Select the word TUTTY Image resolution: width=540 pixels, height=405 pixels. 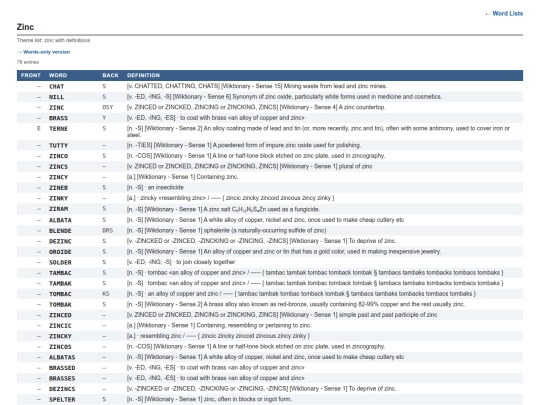tap(58, 146)
